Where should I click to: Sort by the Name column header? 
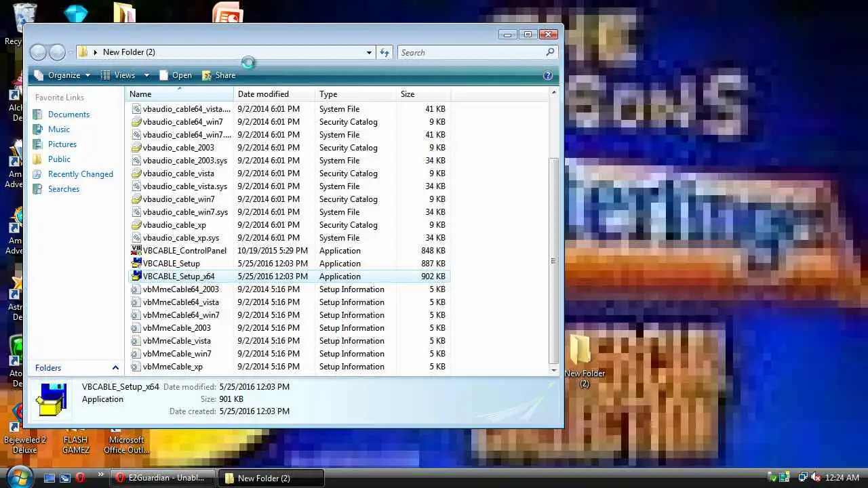coord(180,94)
